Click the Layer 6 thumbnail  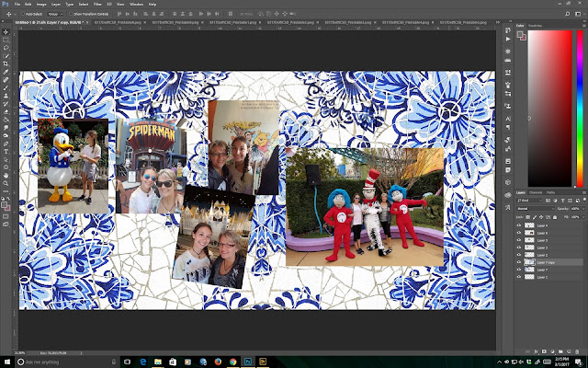(529, 233)
